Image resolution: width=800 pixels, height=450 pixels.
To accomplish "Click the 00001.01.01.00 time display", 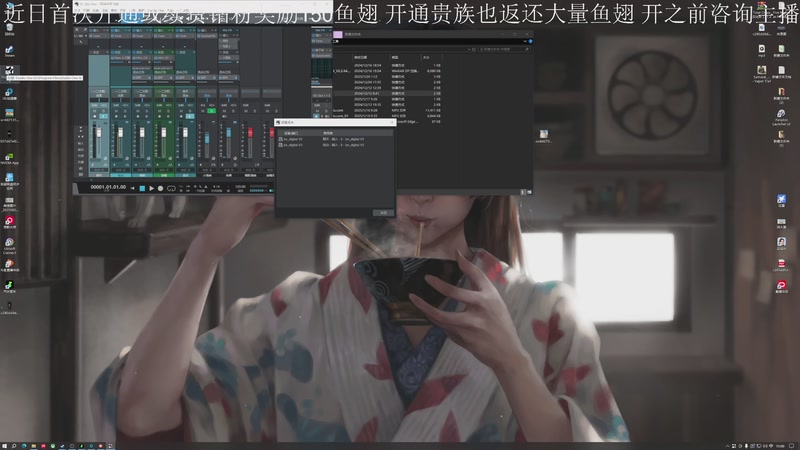I will point(108,187).
